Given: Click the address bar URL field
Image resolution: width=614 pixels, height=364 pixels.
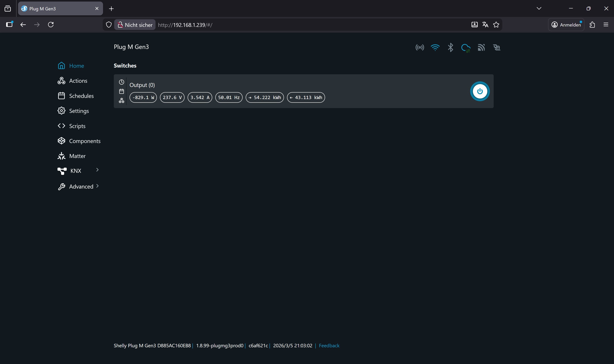Looking at the screenshot, I should (295, 25).
